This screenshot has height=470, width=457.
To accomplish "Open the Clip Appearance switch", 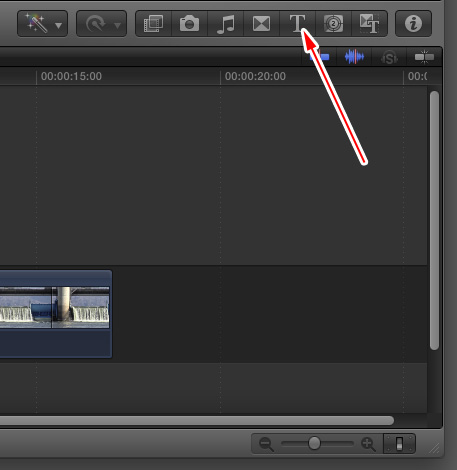I will point(399,444).
